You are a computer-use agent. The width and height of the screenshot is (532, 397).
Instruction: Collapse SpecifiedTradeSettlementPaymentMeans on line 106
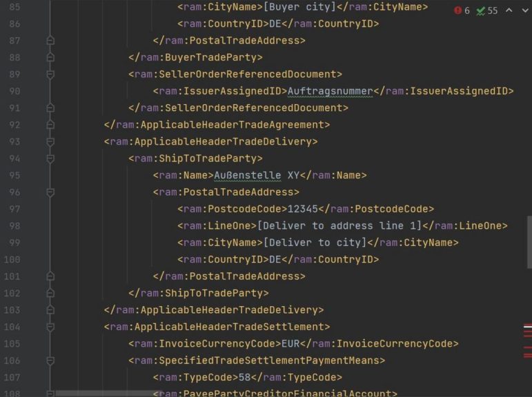[50, 360]
